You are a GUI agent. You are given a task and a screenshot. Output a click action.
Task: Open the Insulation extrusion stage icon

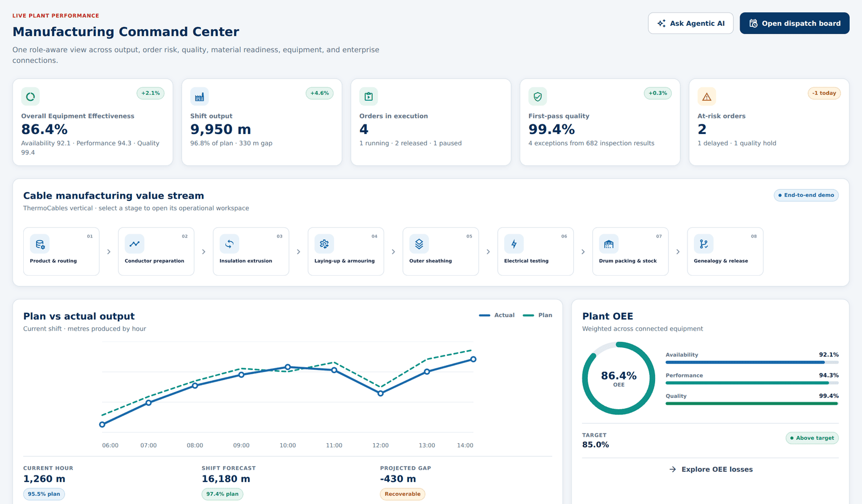tap(230, 244)
